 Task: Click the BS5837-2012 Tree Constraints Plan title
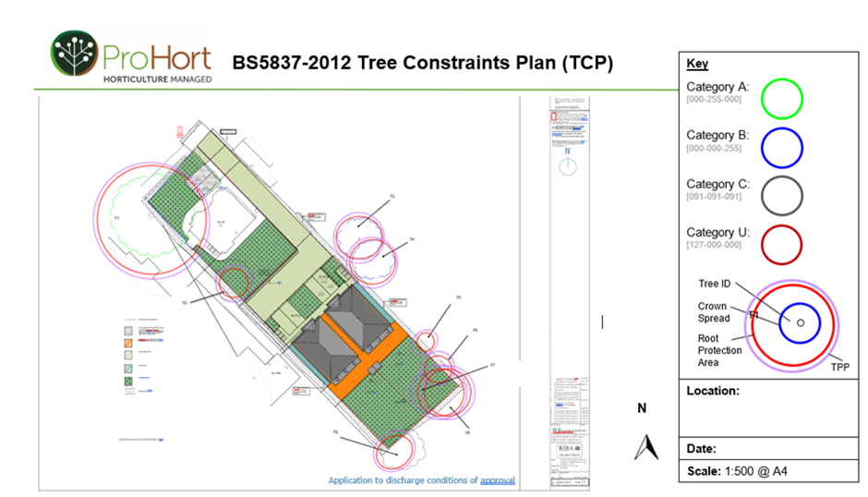click(422, 63)
